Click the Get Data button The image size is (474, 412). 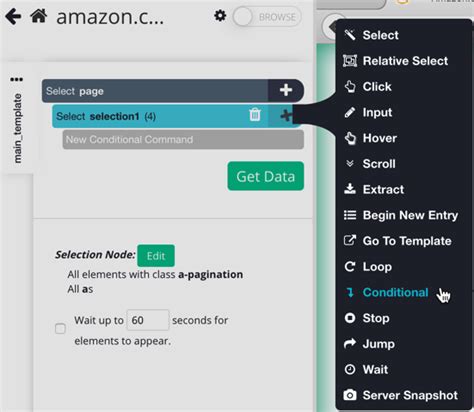[x=266, y=176]
